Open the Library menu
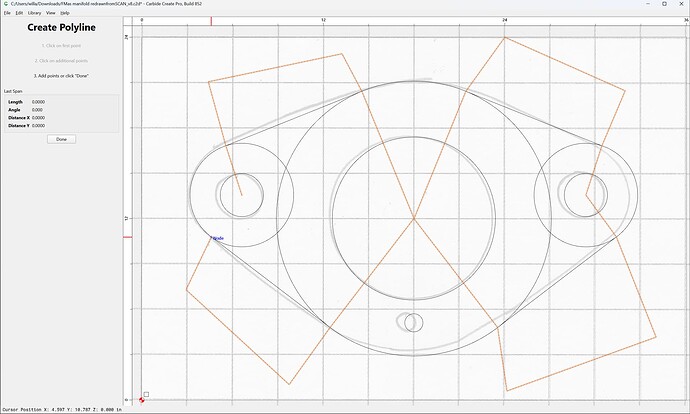 pyautogui.click(x=34, y=13)
